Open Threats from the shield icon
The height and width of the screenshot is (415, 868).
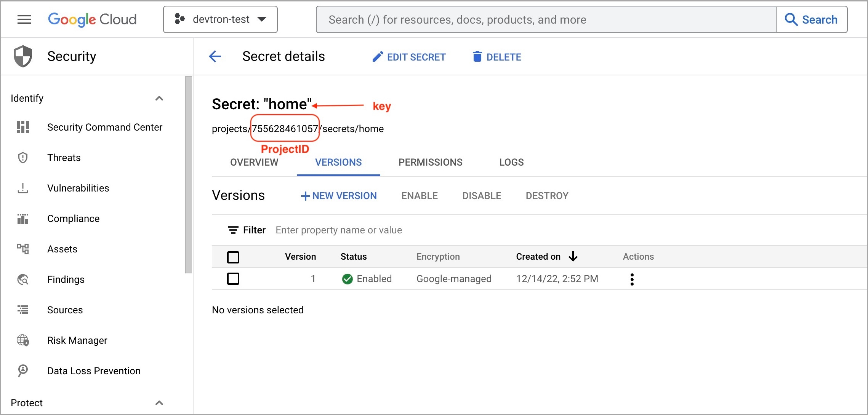coord(23,158)
